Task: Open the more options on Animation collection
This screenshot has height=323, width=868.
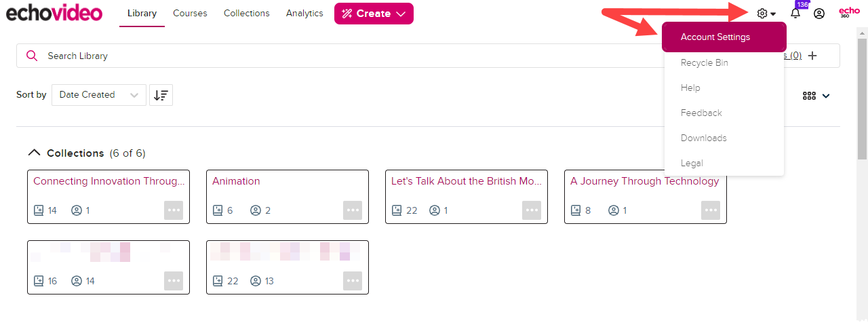Action: pos(353,210)
